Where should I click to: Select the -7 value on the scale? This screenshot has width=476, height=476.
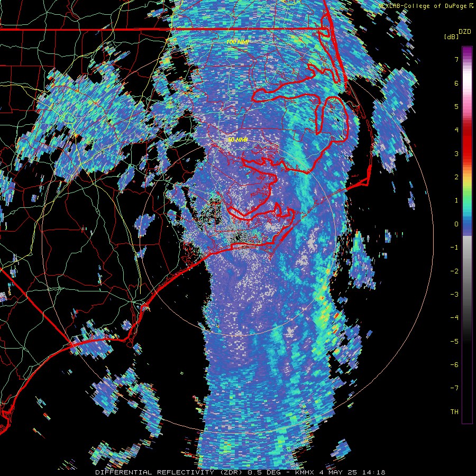pyautogui.click(x=454, y=388)
